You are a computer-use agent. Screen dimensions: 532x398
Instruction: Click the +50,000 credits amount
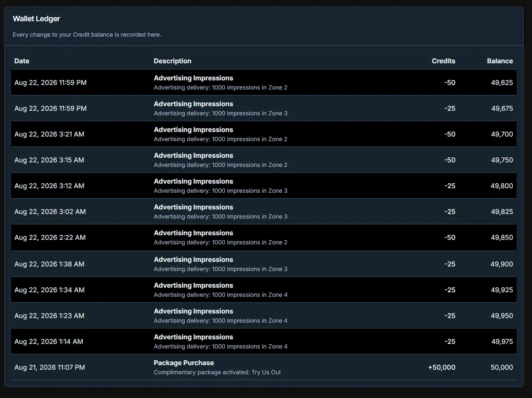pyautogui.click(x=442, y=367)
